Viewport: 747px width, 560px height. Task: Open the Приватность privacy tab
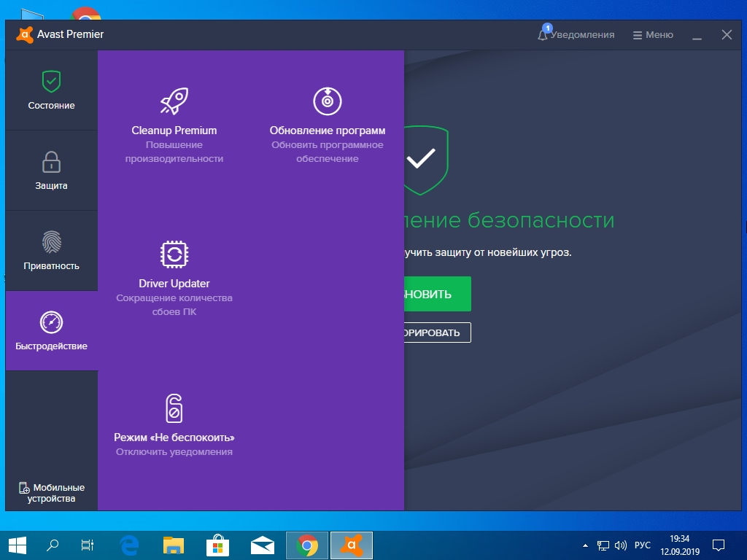tap(52, 251)
